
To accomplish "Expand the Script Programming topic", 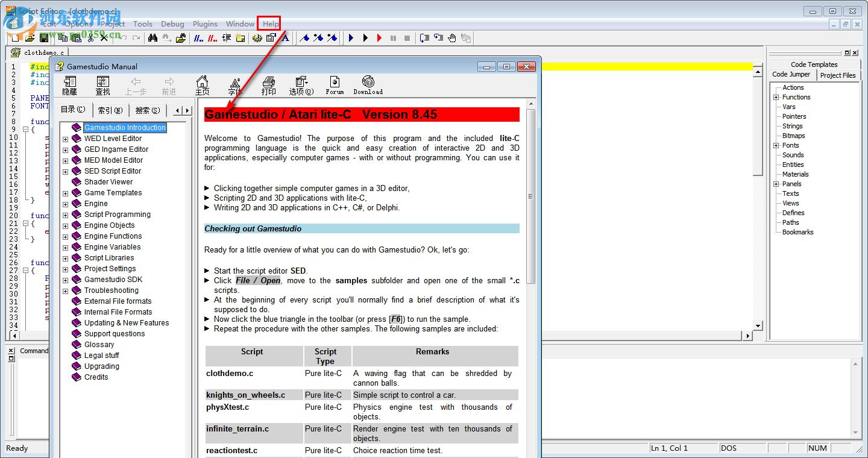I will click(x=65, y=215).
